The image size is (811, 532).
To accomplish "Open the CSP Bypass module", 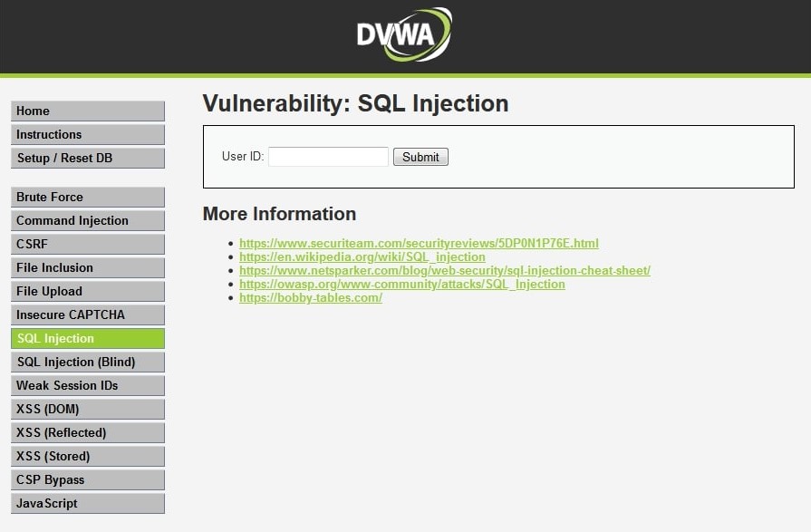I will point(88,479).
